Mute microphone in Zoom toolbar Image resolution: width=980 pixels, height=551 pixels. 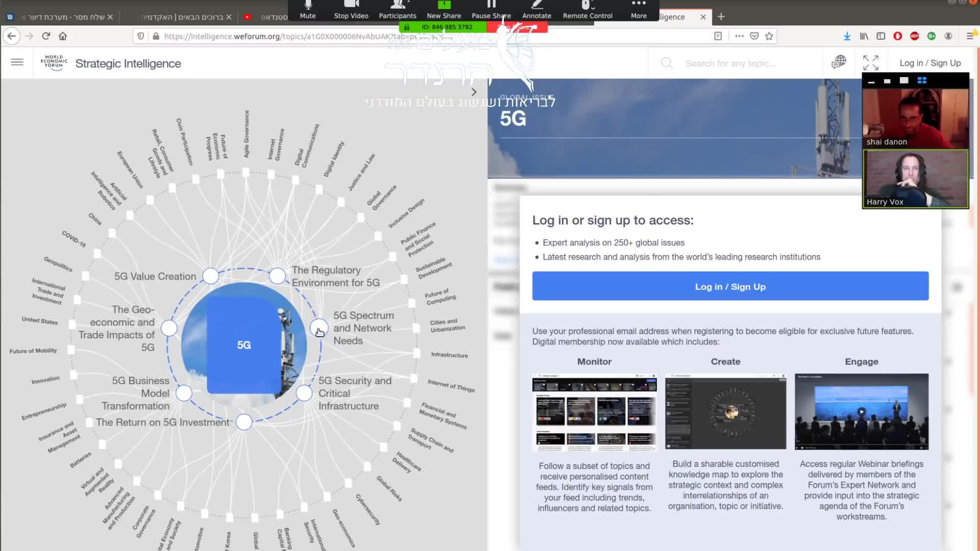[x=308, y=9]
